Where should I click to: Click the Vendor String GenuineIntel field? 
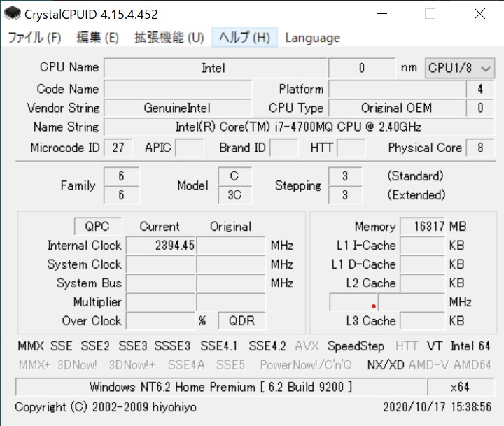pyautogui.click(x=177, y=108)
